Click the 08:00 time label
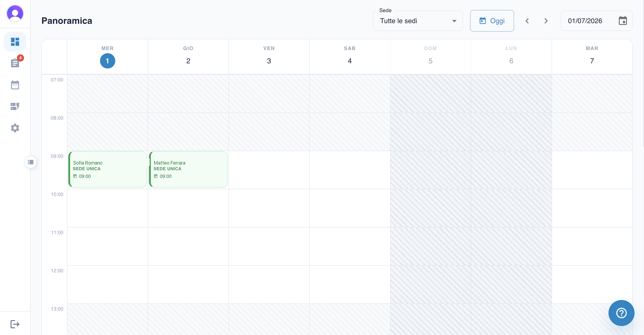The height and width of the screenshot is (335, 644). click(57, 118)
